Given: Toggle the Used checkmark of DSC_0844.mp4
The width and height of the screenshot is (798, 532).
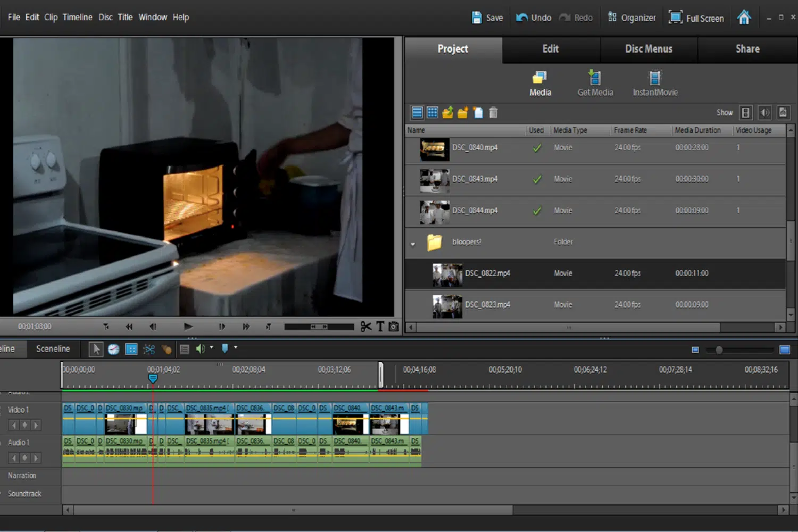Looking at the screenshot, I should pos(537,211).
